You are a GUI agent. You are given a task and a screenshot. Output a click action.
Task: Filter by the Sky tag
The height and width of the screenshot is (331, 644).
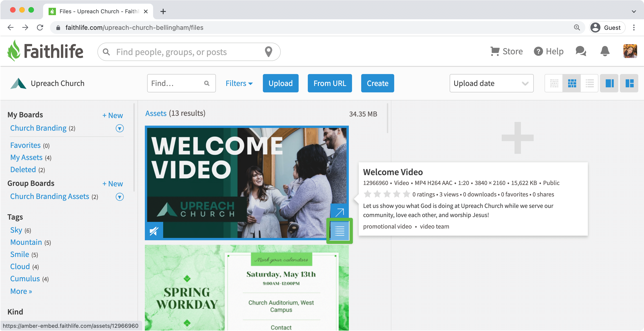16,230
